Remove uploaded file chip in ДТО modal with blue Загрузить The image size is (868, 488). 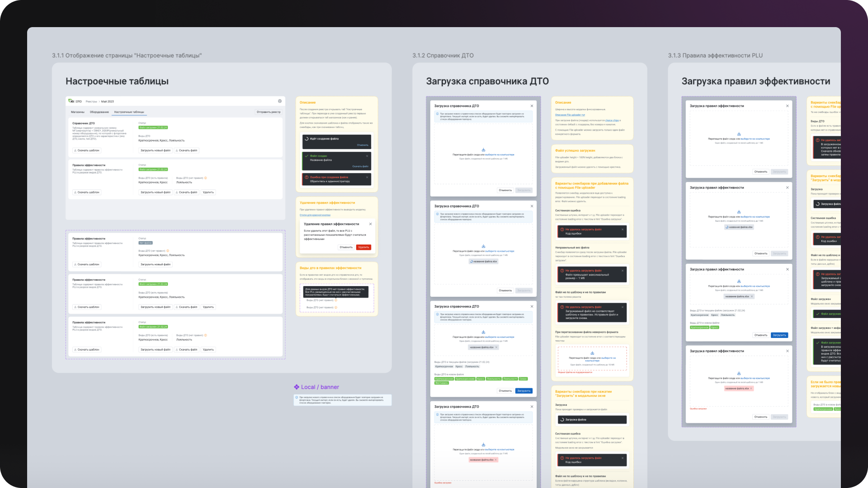496,347
